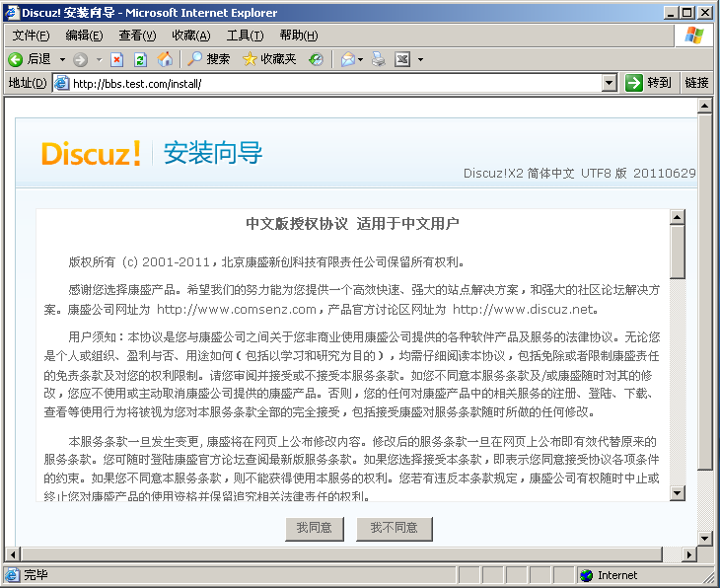Image resolution: width=720 pixels, height=588 pixels.
Task: Open Search with the magnifier icon
Action: 195,59
